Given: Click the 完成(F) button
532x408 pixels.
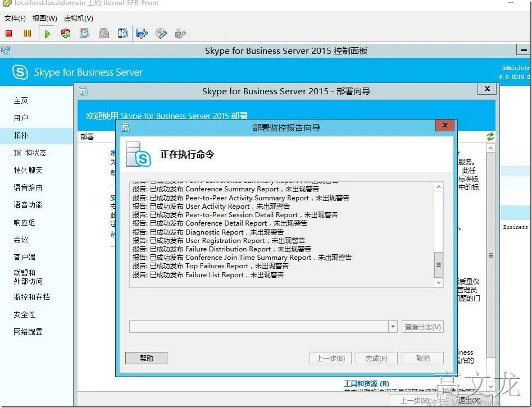Looking at the screenshot, I should [376, 358].
